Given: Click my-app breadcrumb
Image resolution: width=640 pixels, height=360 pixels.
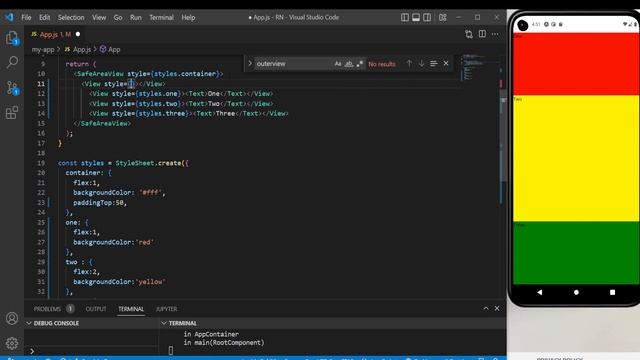Looking at the screenshot, I should tap(43, 49).
